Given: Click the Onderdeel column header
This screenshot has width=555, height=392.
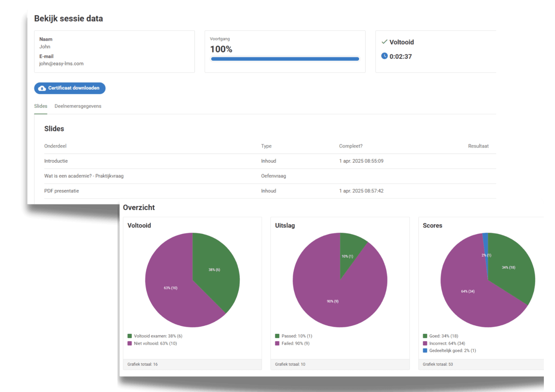Looking at the screenshot, I should (55, 146).
